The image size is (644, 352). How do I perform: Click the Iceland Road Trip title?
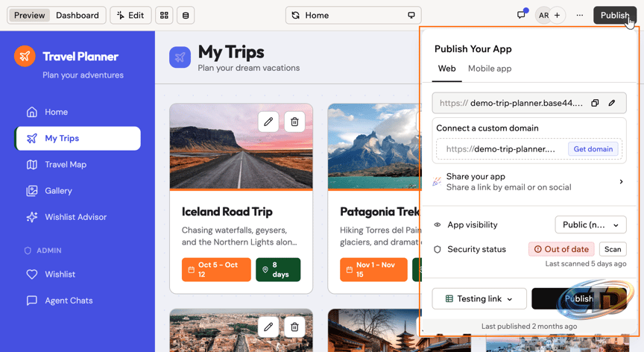point(227,212)
